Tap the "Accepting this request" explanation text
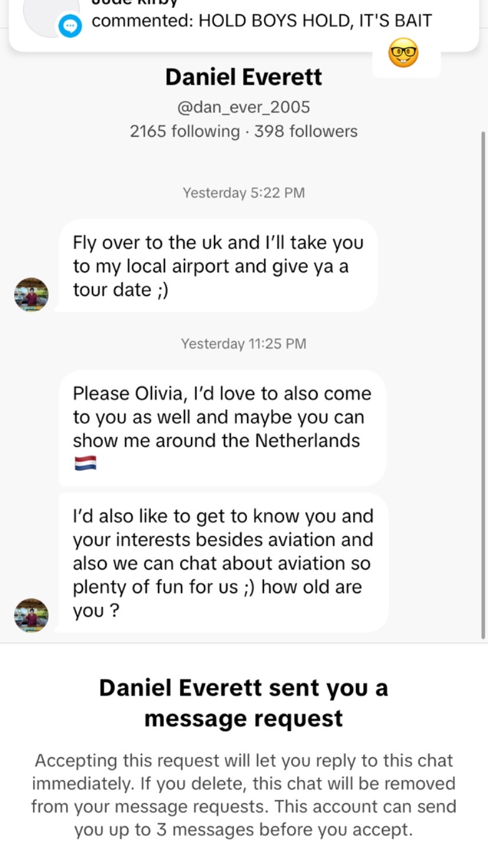Viewport: 488px width, 868px height. click(243, 795)
